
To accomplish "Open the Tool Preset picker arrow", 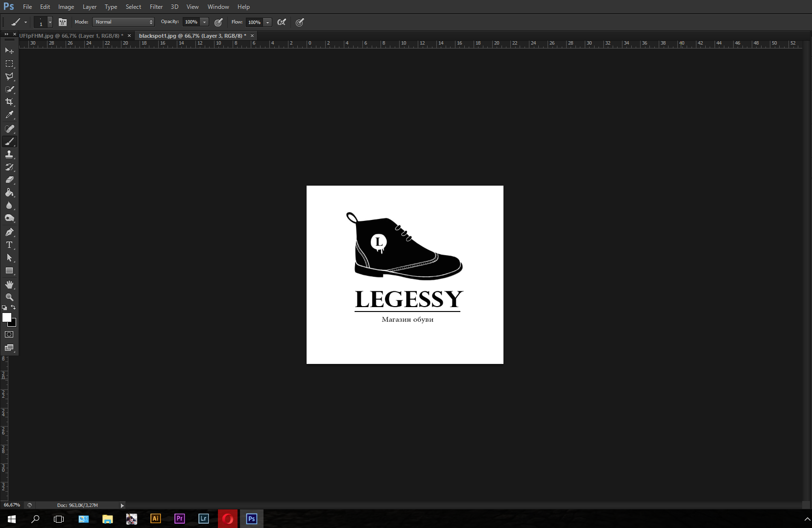I will [x=25, y=22].
